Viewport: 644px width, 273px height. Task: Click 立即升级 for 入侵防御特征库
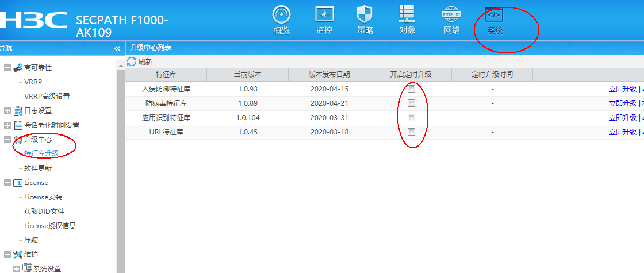click(623, 89)
